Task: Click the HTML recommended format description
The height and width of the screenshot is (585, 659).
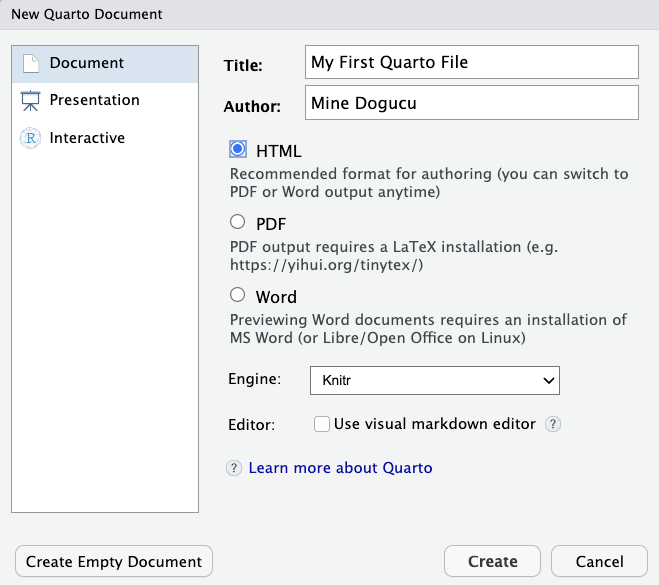Action: (429, 183)
